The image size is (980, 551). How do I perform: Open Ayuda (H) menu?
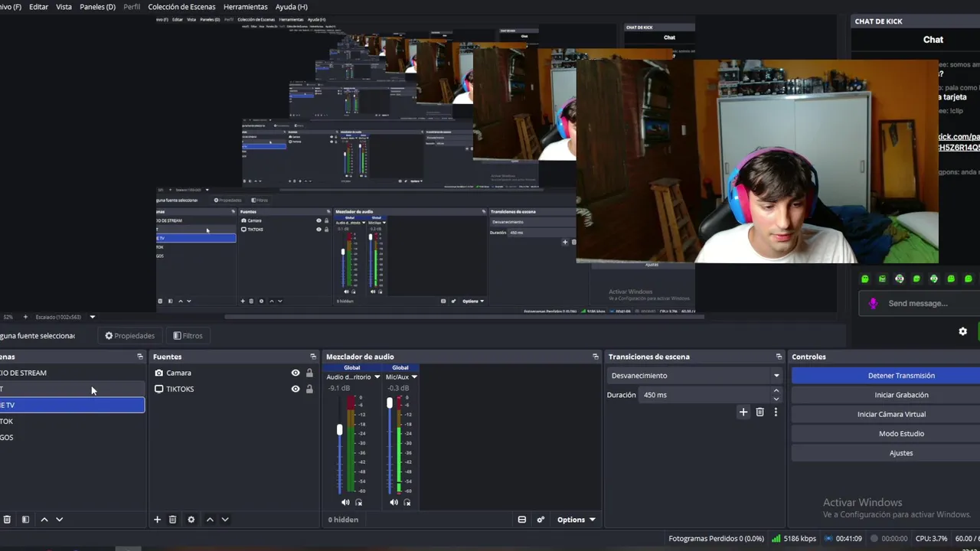click(x=292, y=7)
